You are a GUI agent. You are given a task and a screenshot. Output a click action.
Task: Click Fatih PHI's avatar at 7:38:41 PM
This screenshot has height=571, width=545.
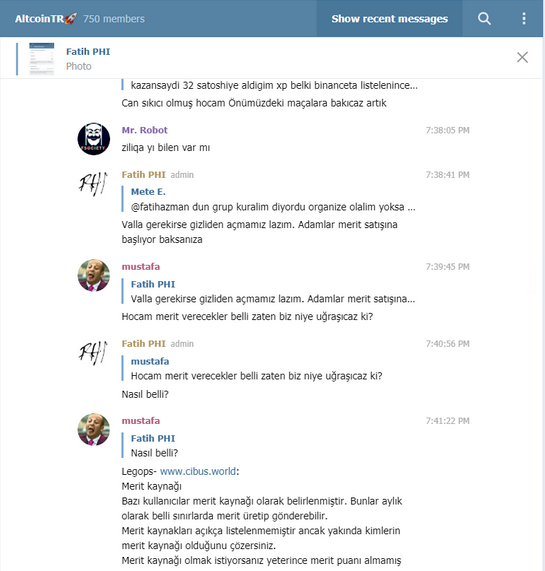[94, 184]
